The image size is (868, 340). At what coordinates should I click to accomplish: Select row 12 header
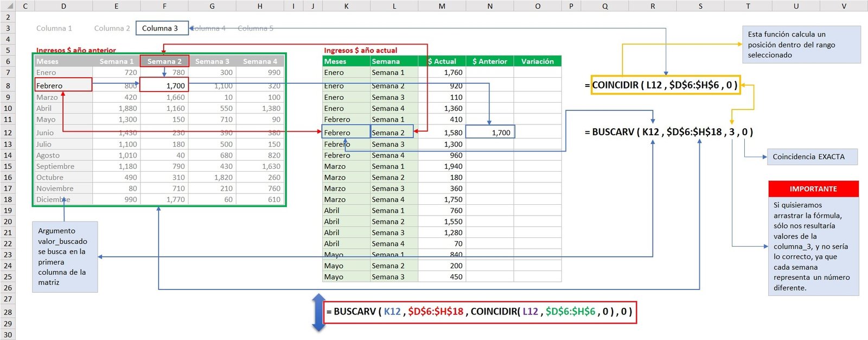(x=8, y=133)
